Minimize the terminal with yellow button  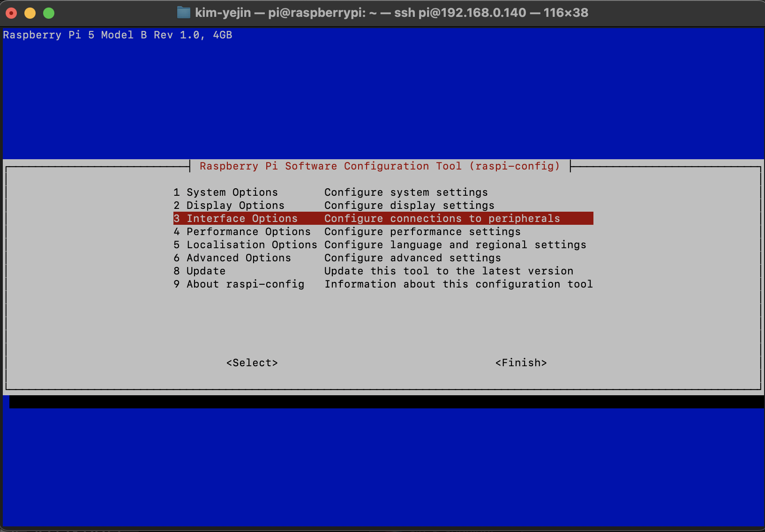(30, 13)
